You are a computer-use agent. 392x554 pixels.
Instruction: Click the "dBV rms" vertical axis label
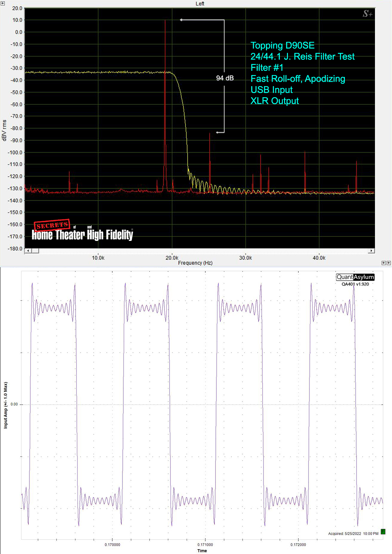point(4,130)
